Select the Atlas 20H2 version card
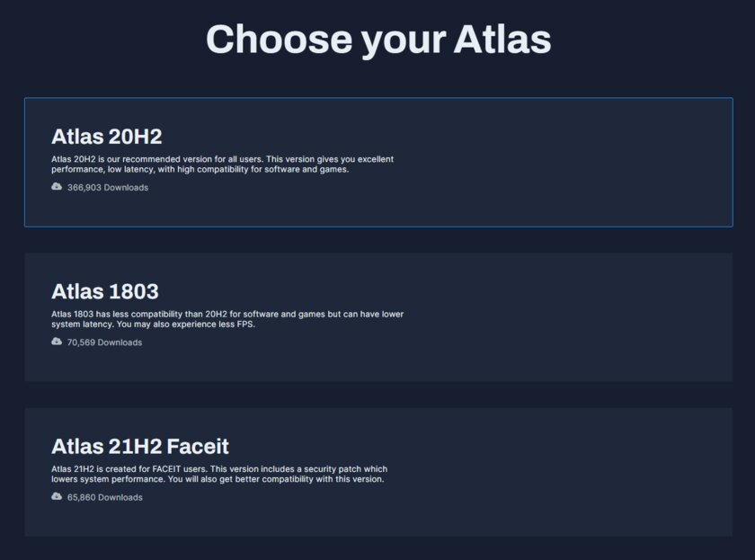The width and height of the screenshot is (755, 560). pyautogui.click(x=377, y=162)
